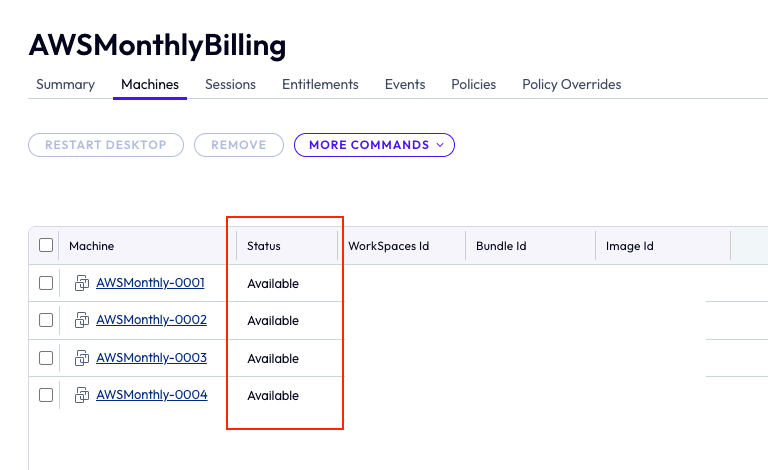The image size is (768, 470).
Task: Open the Events tab
Action: 405,84
